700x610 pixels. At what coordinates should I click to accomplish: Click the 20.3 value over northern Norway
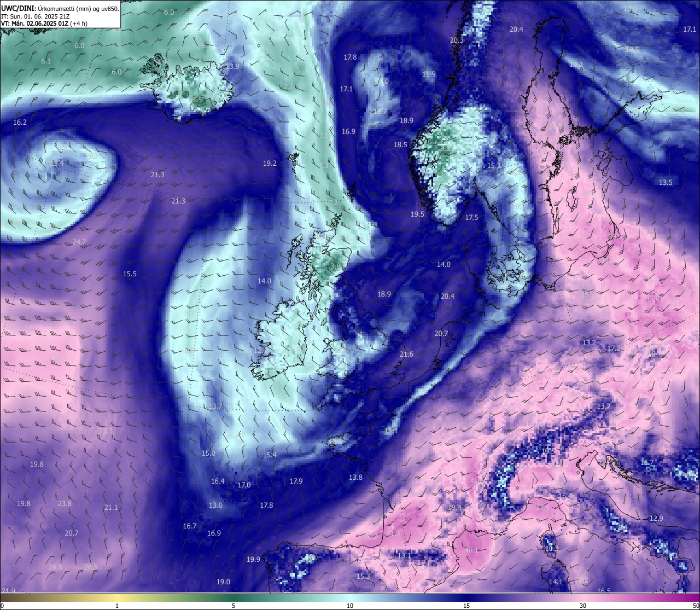point(457,40)
